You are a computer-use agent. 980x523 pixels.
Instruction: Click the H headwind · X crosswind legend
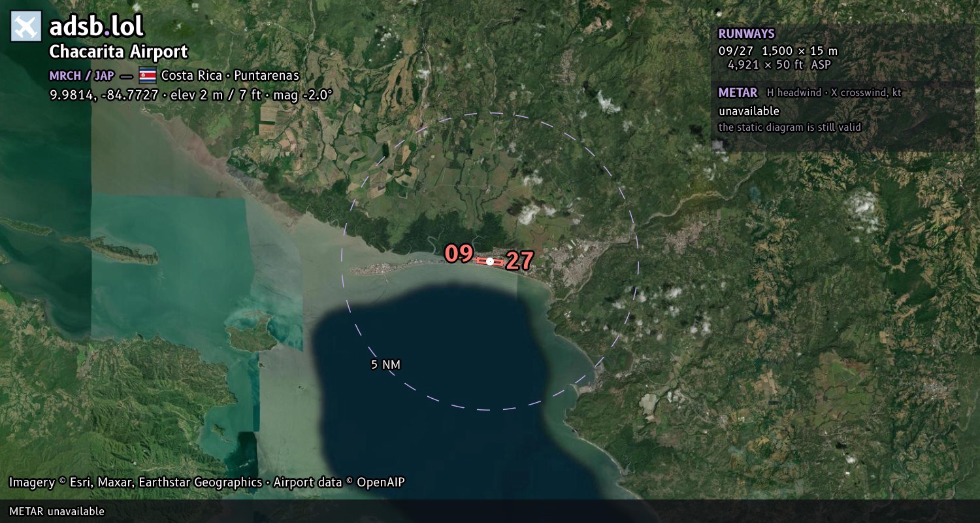(834, 93)
